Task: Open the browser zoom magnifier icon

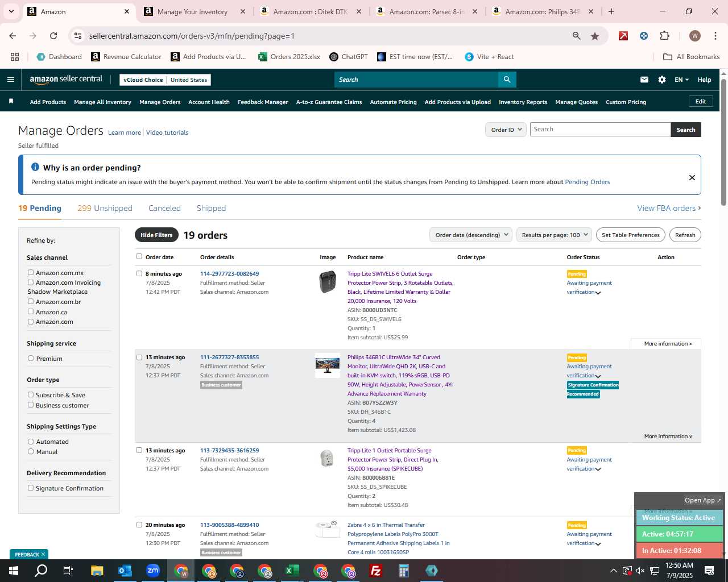Action: pyautogui.click(x=577, y=36)
